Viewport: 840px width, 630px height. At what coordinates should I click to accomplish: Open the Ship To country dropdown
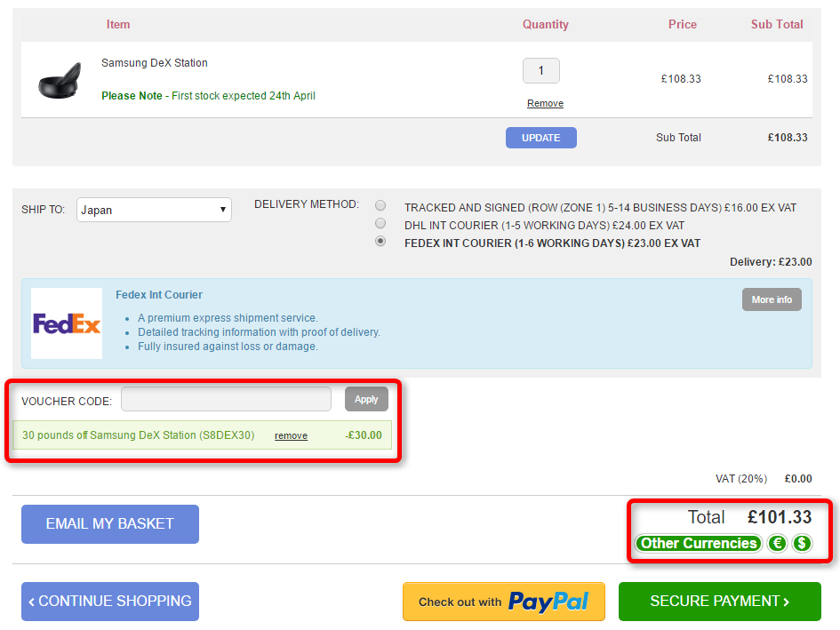click(x=155, y=210)
